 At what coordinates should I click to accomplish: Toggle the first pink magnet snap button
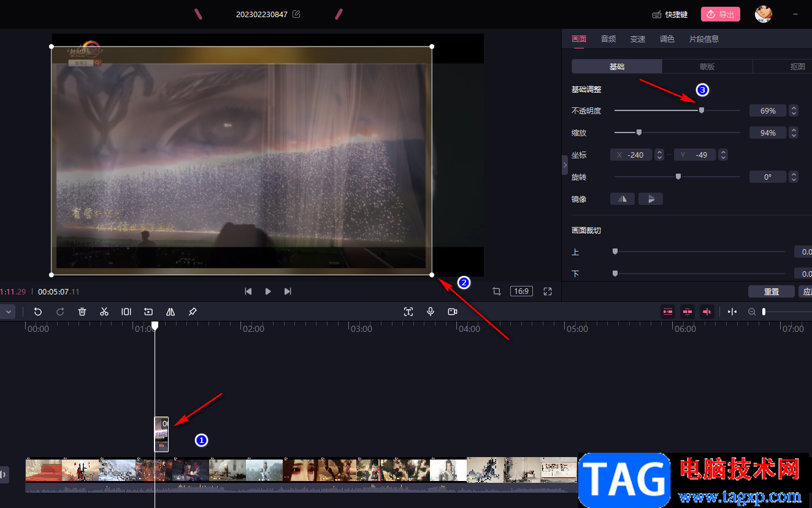click(667, 312)
